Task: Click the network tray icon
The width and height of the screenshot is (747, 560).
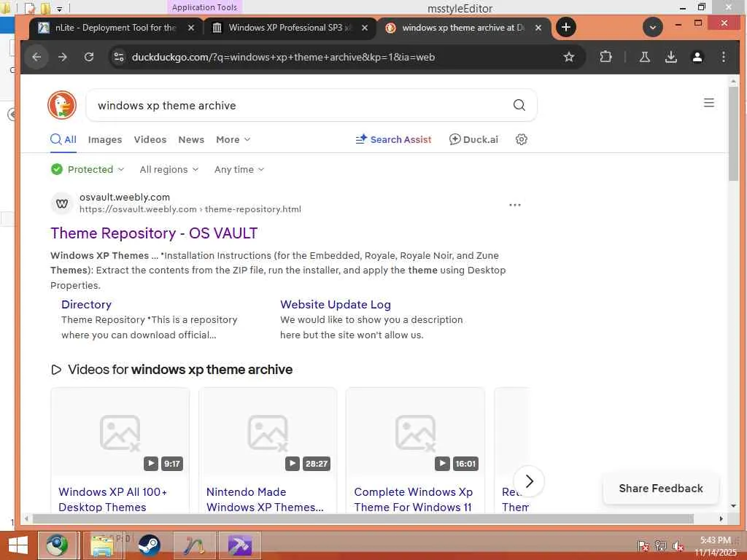Action: [660, 545]
